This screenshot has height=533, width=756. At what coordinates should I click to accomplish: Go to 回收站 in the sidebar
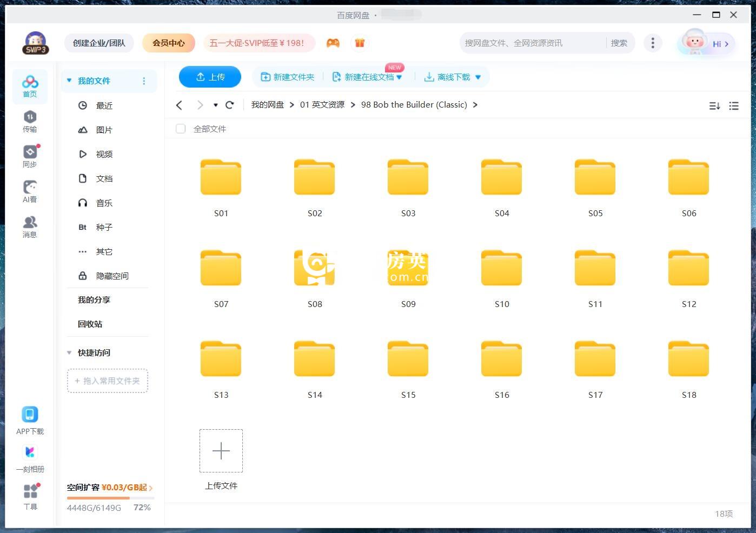(x=89, y=324)
